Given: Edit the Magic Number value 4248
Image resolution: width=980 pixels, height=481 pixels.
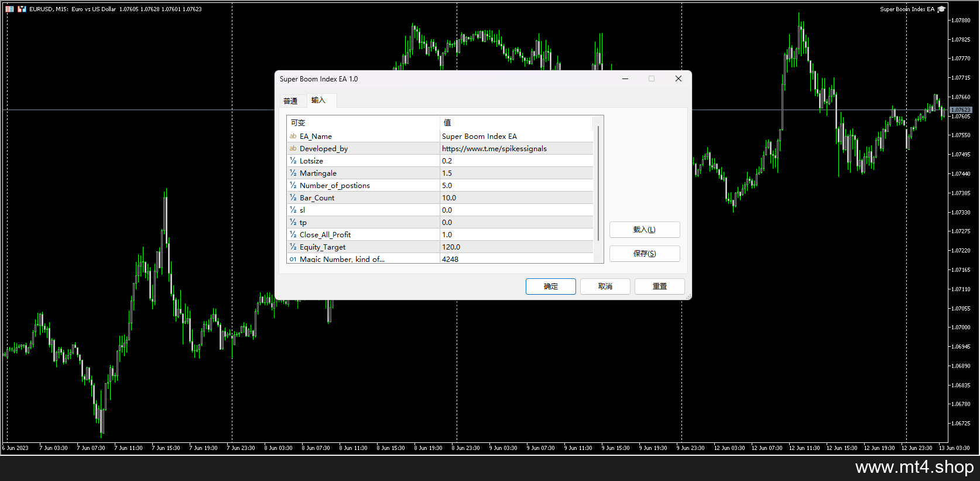Looking at the screenshot, I should [x=516, y=258].
